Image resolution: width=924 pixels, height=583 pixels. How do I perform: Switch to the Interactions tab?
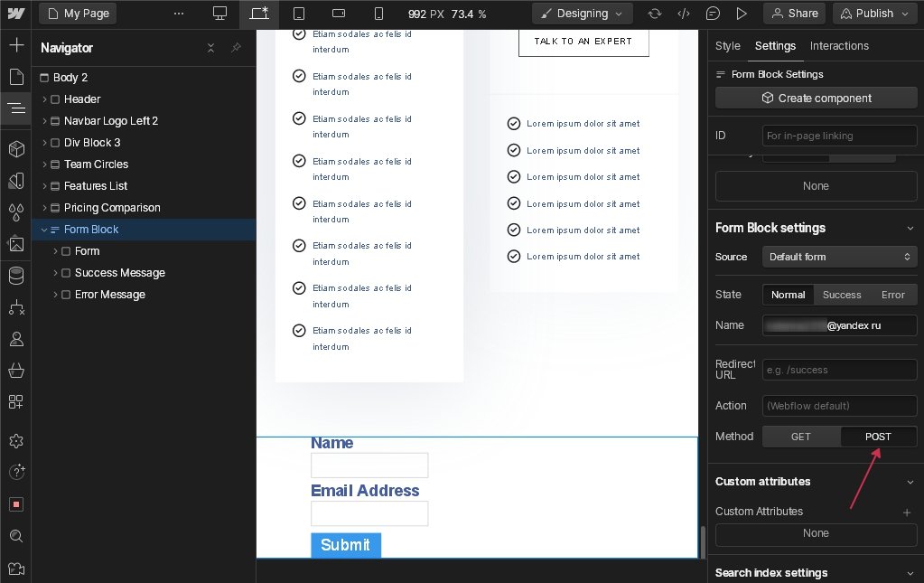point(839,46)
